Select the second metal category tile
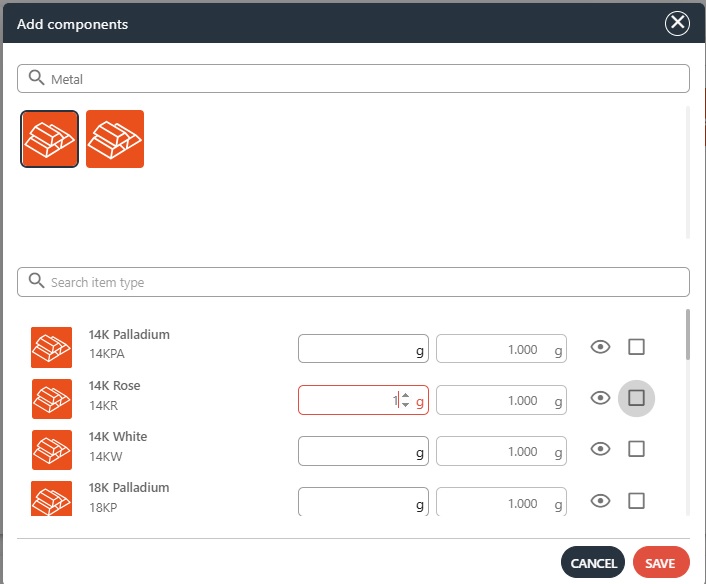This screenshot has height=584, width=706. click(115, 139)
